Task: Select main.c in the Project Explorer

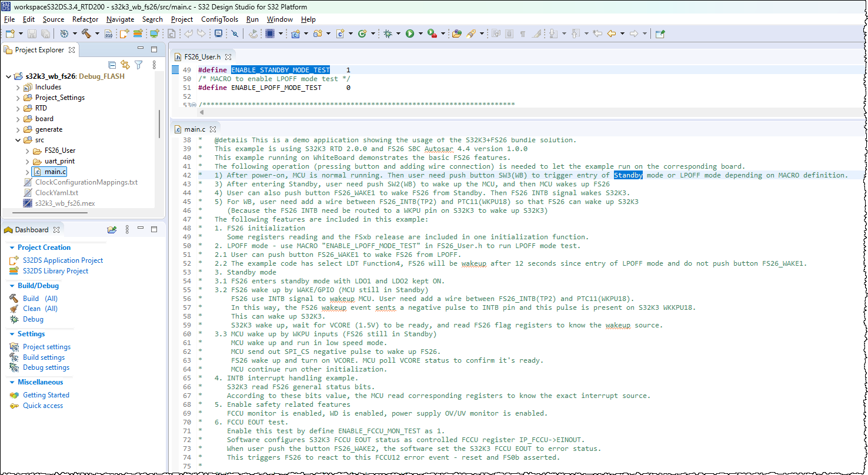Action: [51, 172]
